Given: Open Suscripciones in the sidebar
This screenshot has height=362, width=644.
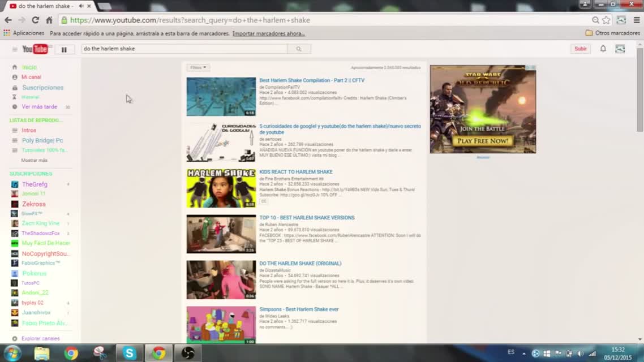Looking at the screenshot, I should 42,88.
